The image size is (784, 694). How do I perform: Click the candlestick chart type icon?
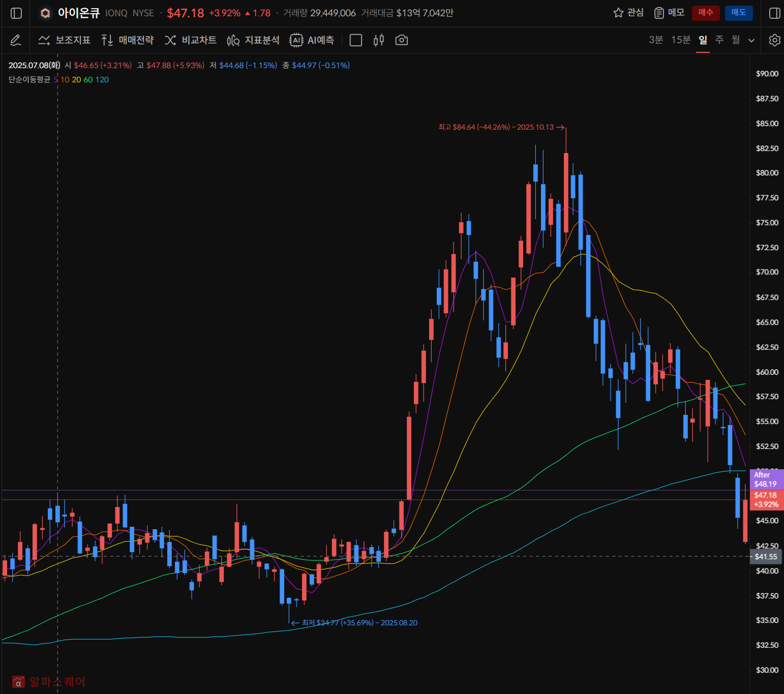[378, 40]
